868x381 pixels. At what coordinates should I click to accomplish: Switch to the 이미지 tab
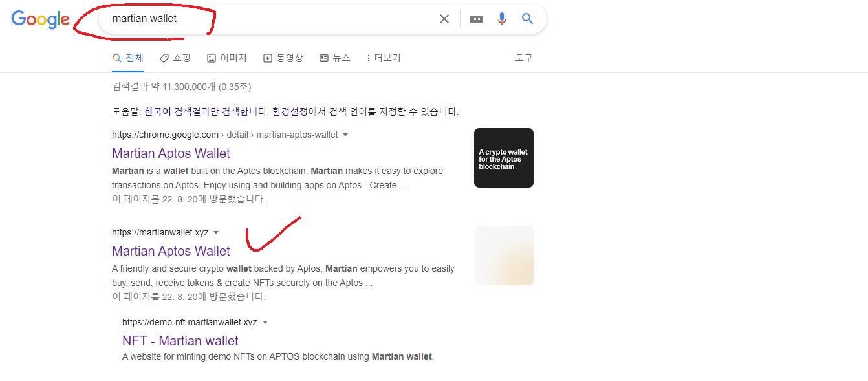pos(227,58)
